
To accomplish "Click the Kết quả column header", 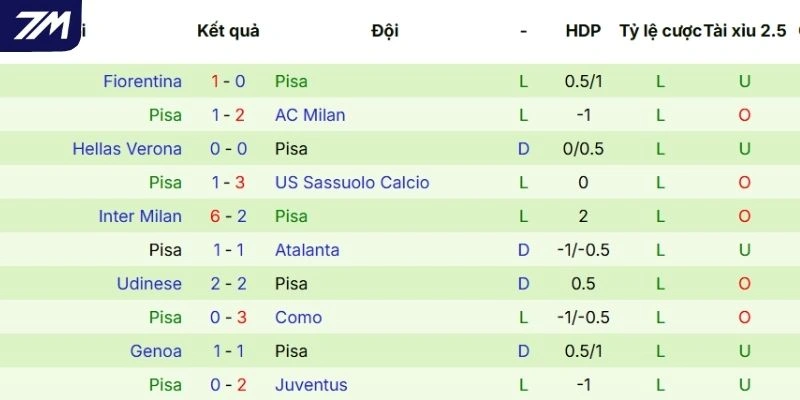I will pos(228,31).
